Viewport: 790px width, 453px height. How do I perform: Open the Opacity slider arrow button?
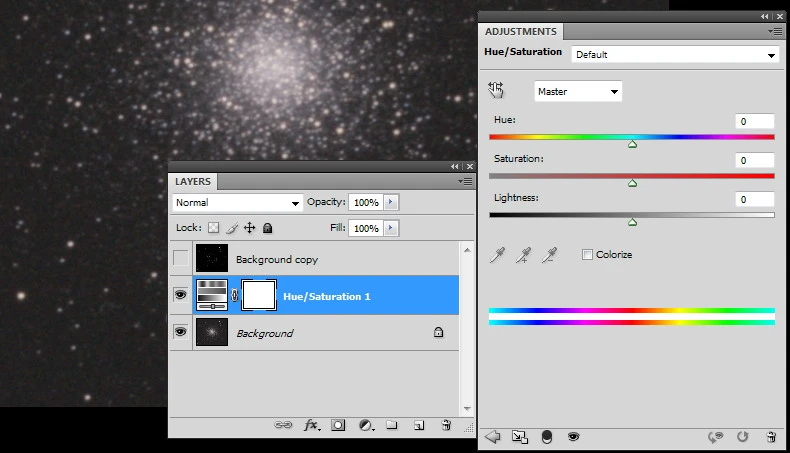391,203
